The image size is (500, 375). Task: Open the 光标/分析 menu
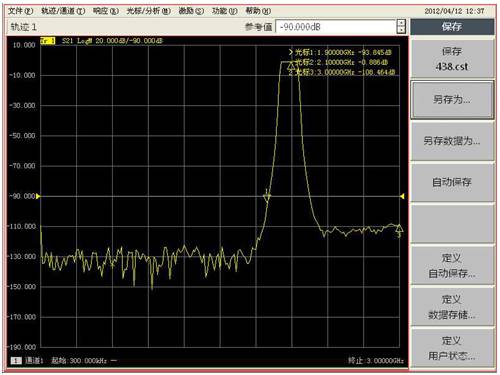coord(149,11)
